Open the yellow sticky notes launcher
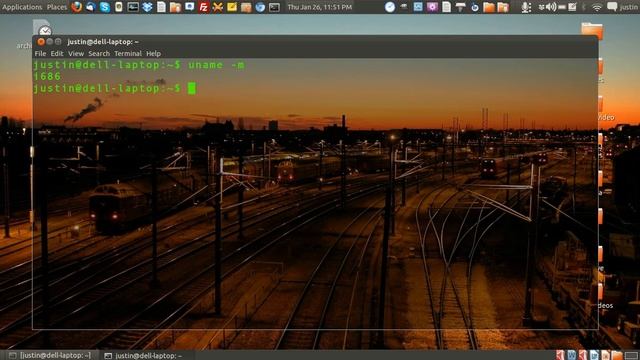The width and height of the screenshot is (640, 360). click(x=232, y=7)
